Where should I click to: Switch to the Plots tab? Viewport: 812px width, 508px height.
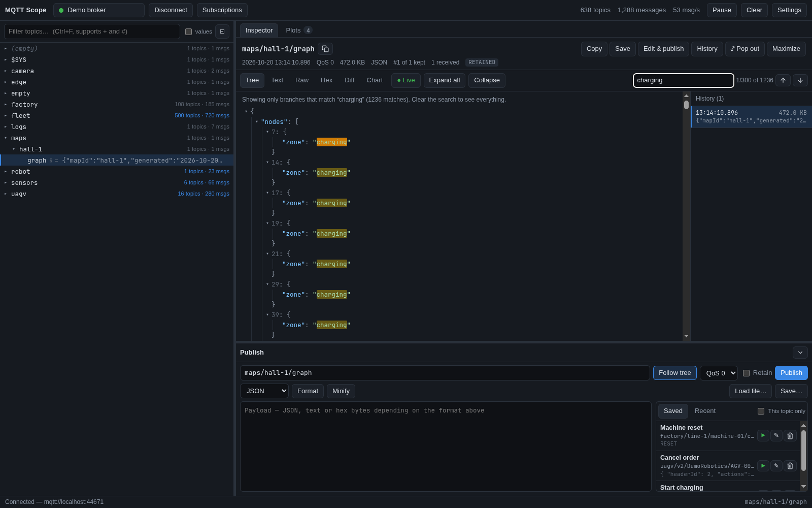299,30
